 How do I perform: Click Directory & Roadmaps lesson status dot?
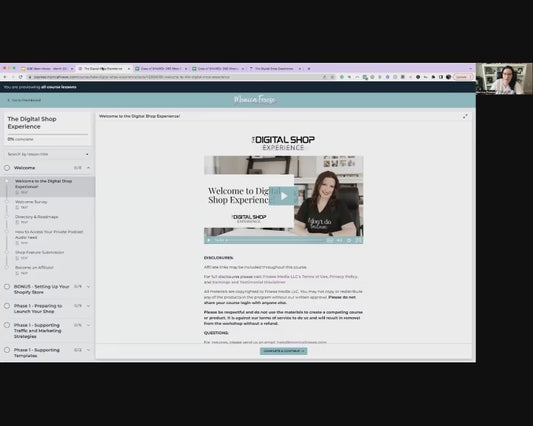point(6,217)
